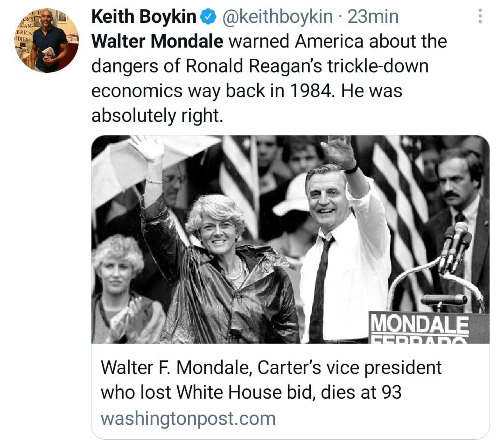The width and height of the screenshot is (504, 444).
Task: Click the MONDALE podium sign in photo
Action: pos(419,324)
